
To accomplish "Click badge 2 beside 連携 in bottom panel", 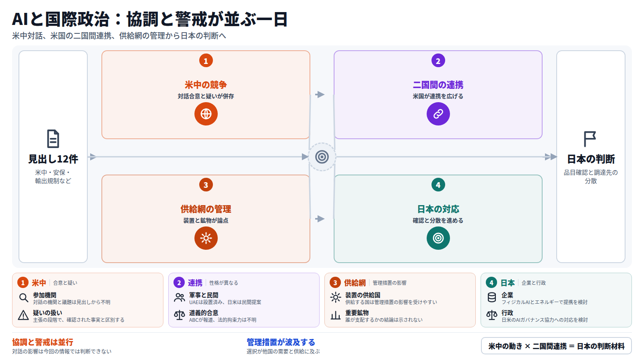I will point(179,283).
